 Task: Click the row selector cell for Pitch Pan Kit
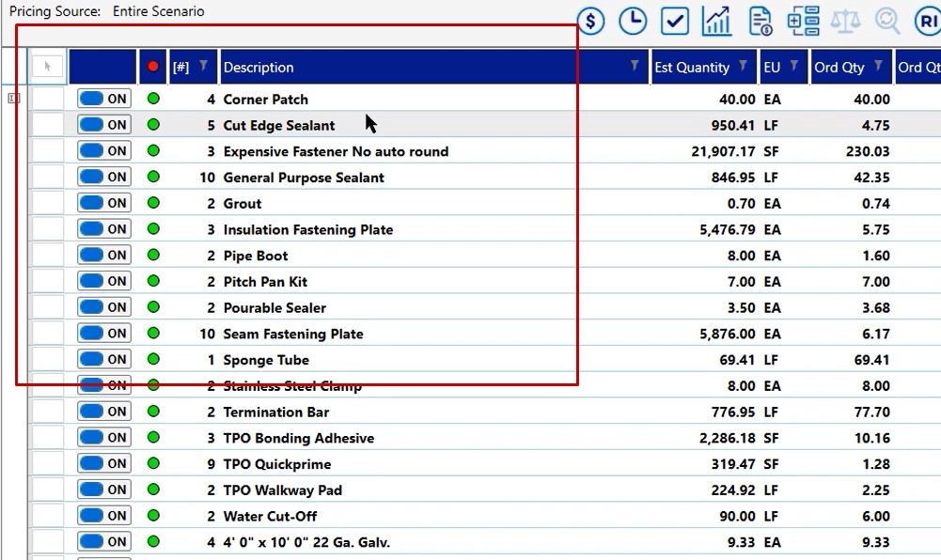pyautogui.click(x=47, y=281)
